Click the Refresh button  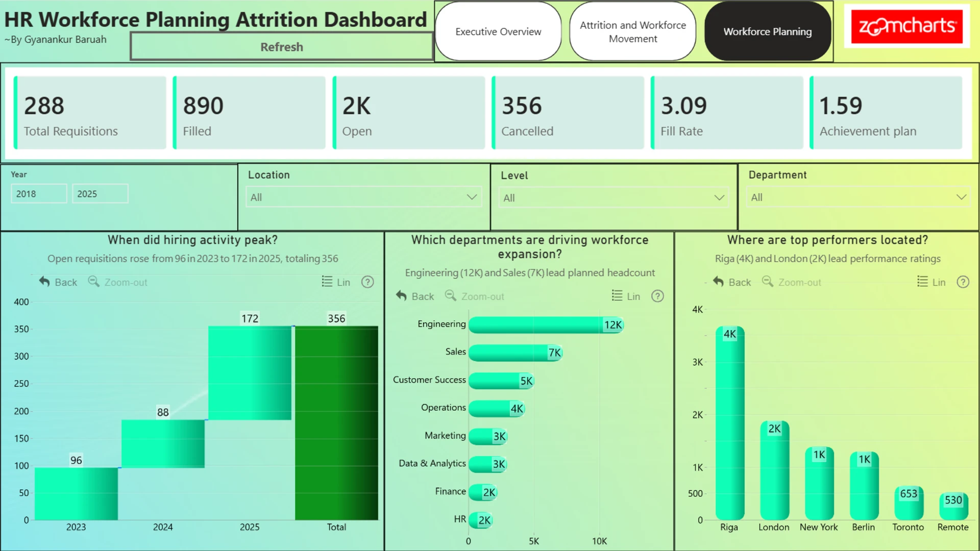point(282,47)
